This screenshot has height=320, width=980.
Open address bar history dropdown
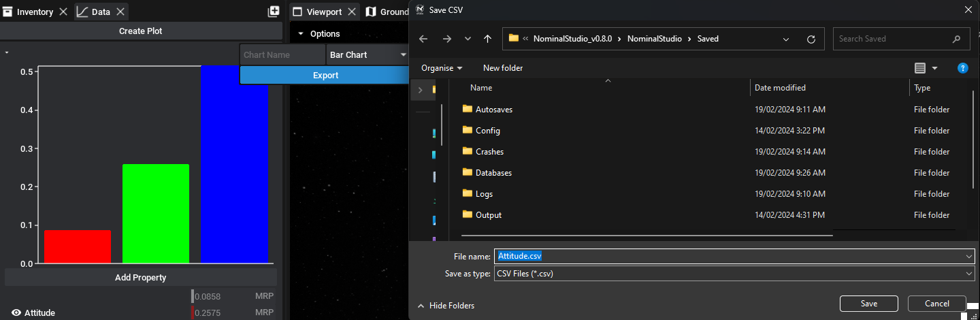pos(787,39)
